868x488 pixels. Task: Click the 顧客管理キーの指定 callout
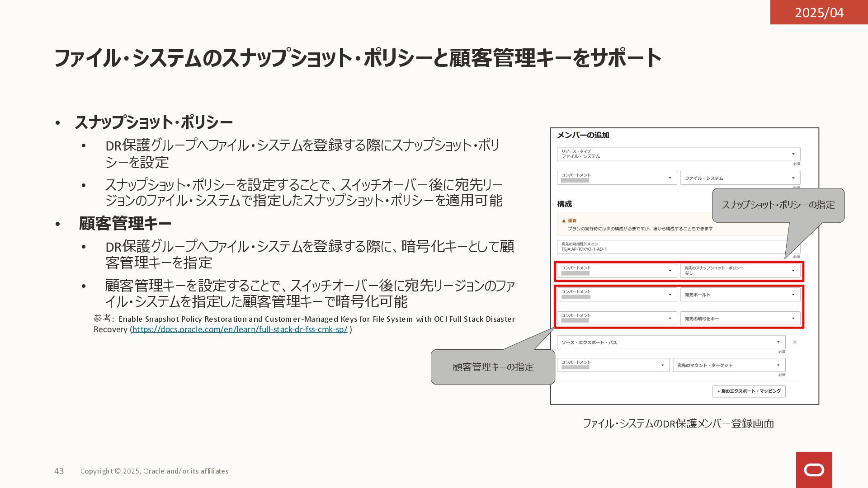(493, 367)
